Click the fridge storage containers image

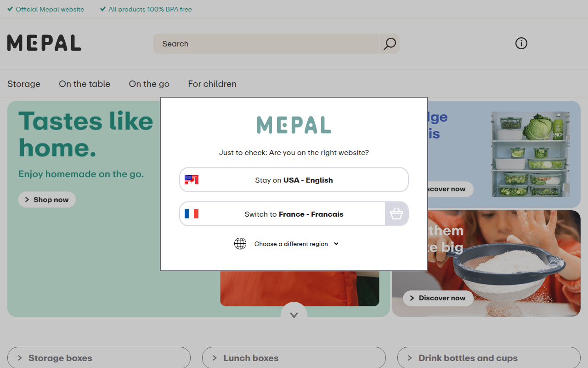pos(530,155)
